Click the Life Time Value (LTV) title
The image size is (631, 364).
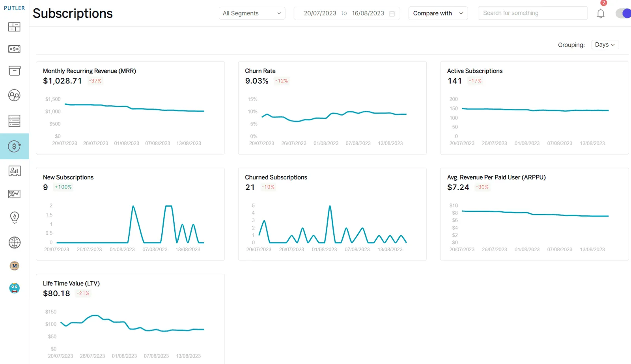[x=71, y=284]
